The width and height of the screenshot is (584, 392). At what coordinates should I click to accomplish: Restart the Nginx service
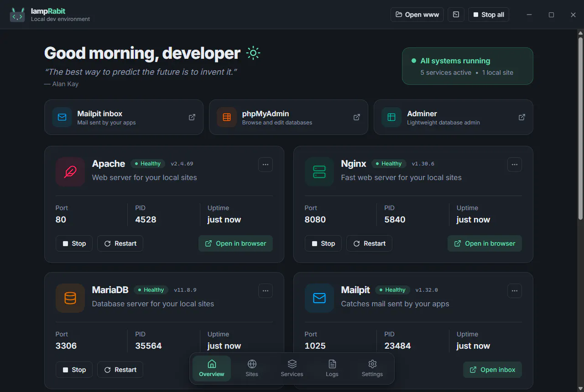pyautogui.click(x=369, y=243)
